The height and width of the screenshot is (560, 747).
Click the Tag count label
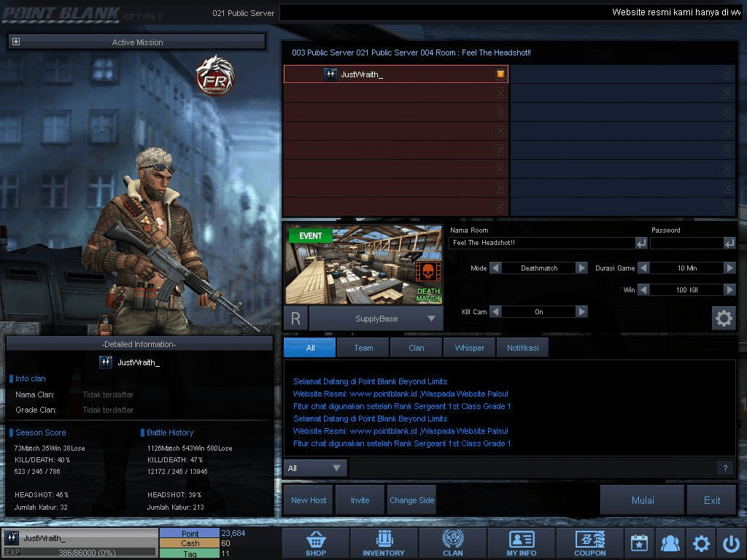190,553
